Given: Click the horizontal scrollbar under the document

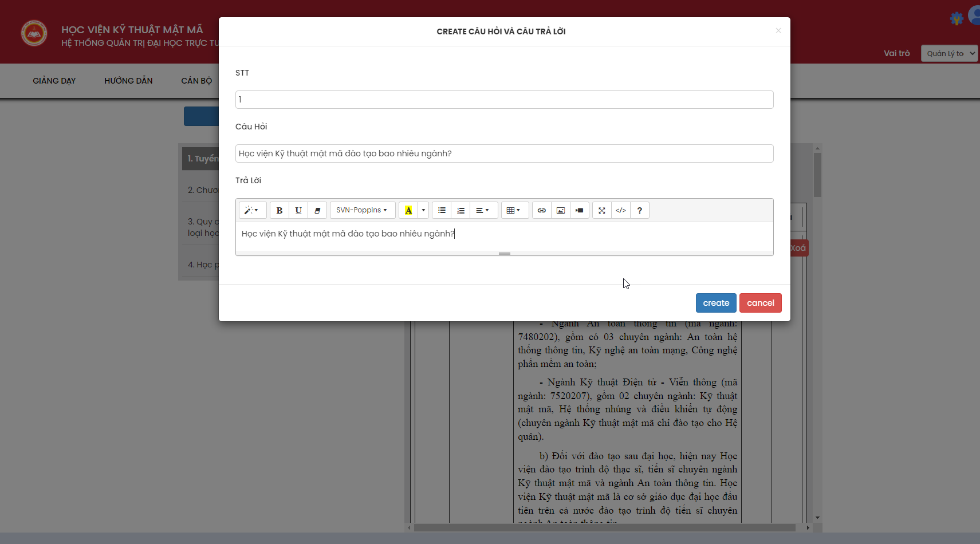Looking at the screenshot, I should (x=604, y=527).
